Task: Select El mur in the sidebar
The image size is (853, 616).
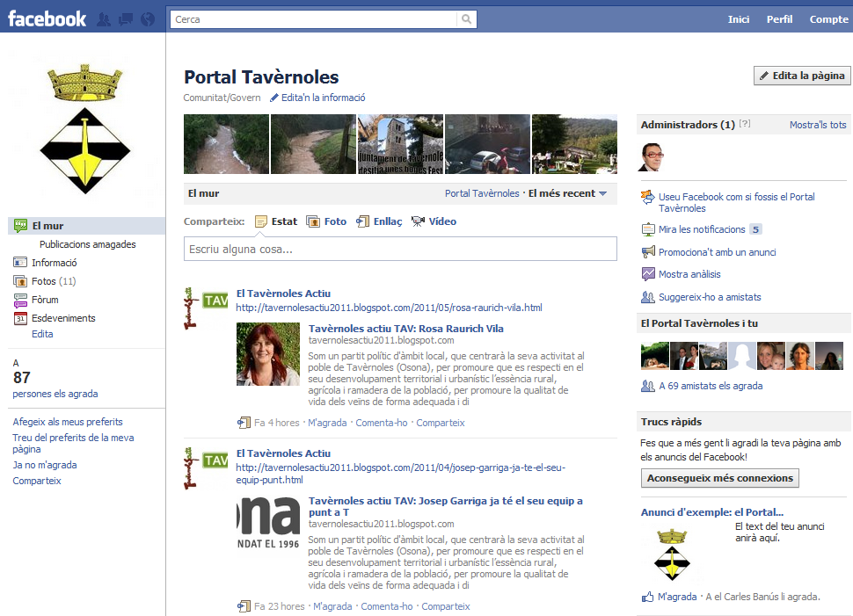Action: pos(86,226)
